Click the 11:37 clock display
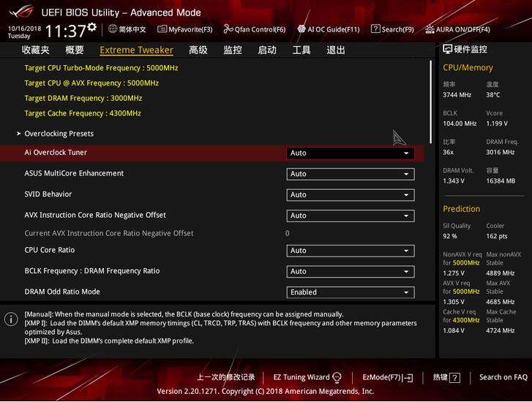Image resolution: width=532 pixels, height=402 pixels. tap(65, 31)
